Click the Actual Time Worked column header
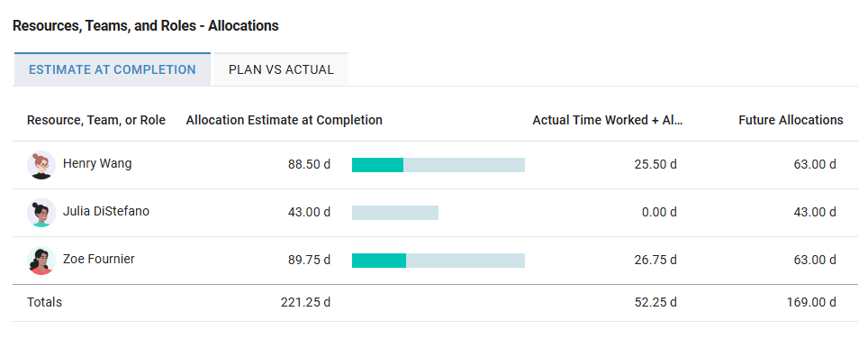The image size is (868, 339). (607, 120)
